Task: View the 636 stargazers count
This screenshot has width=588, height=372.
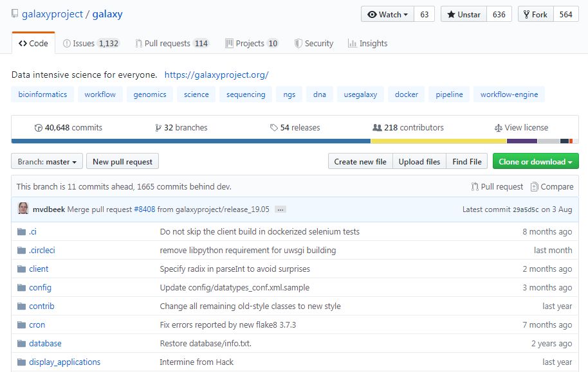Action: [499, 14]
